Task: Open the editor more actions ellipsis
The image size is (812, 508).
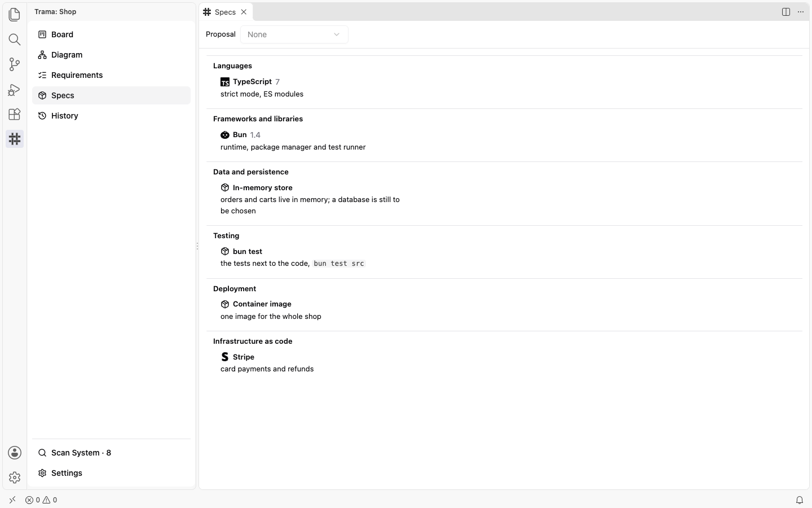Action: coord(801,12)
